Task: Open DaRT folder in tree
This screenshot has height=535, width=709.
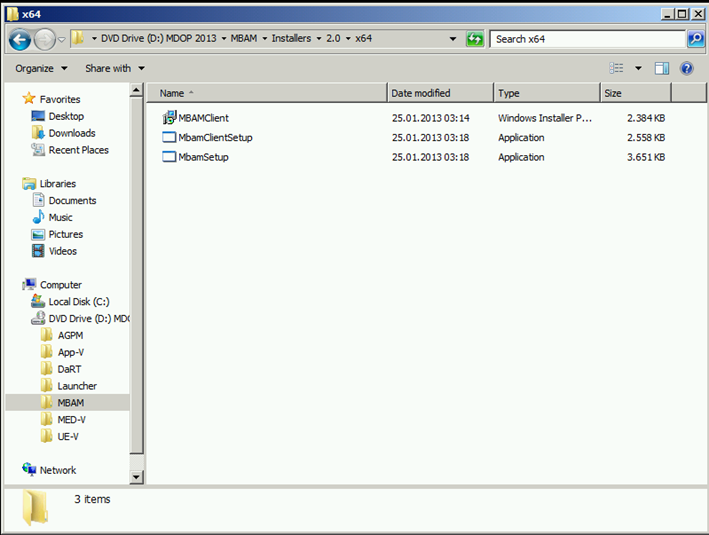Action: [x=69, y=369]
